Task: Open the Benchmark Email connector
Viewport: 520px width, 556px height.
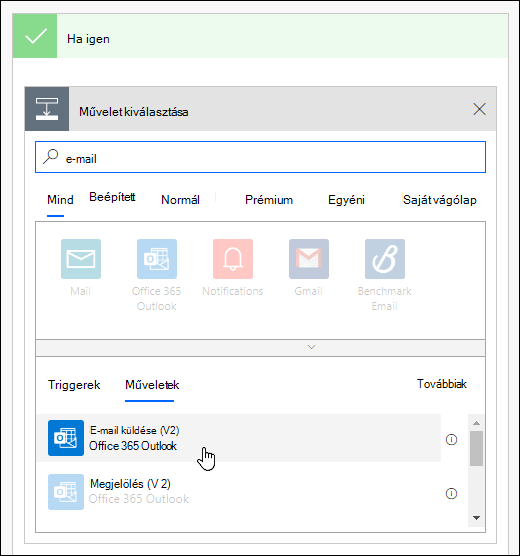Action: pos(385,259)
